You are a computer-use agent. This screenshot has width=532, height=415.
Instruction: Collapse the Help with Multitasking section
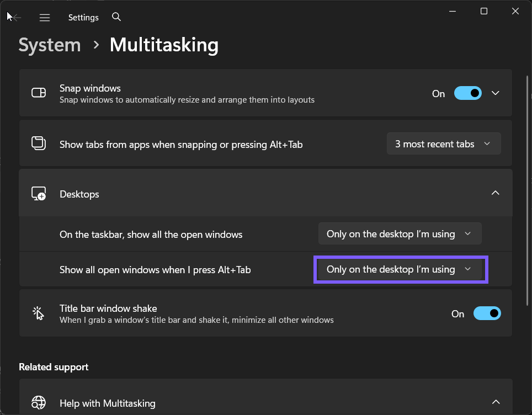(496, 402)
